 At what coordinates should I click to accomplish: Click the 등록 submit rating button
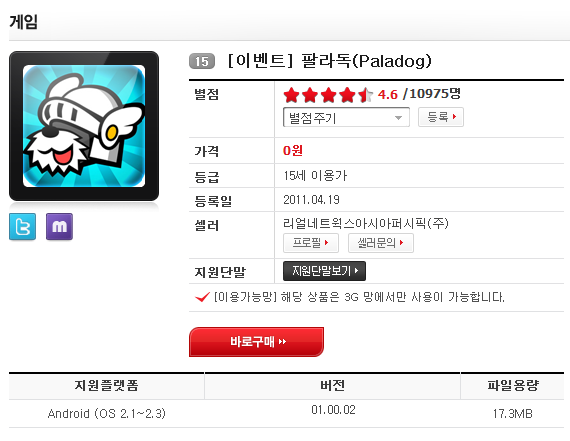coord(441,117)
